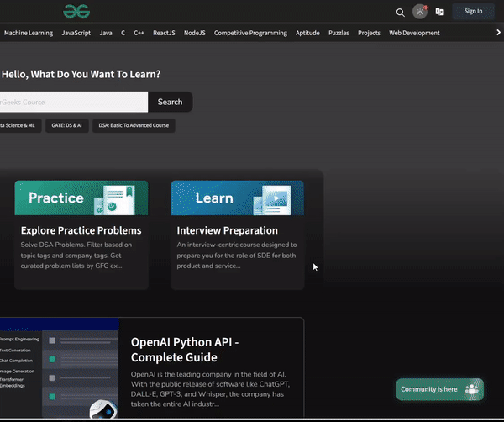Open Explore Practice Problems title

81,230
